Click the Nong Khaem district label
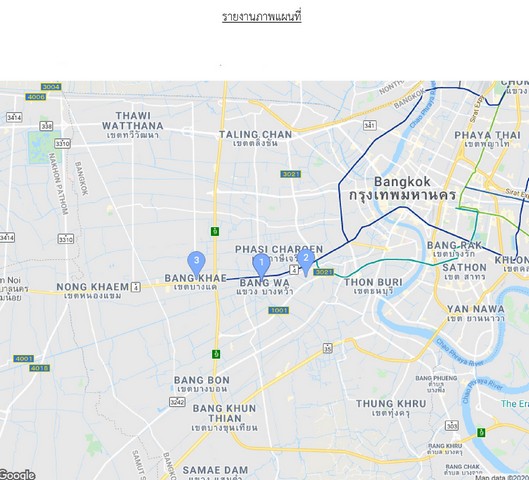The image size is (529, 480). coord(93,291)
